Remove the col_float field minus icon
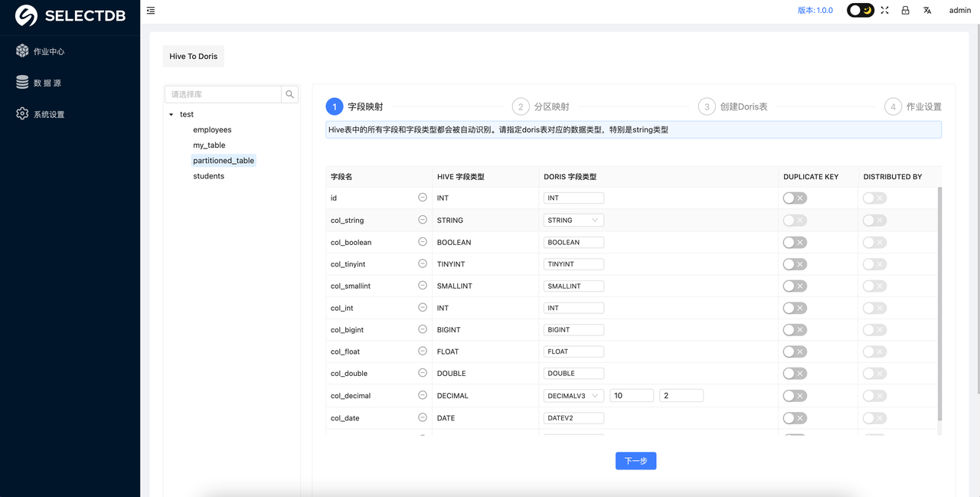Viewport: 980px width, 497px height. (x=423, y=351)
